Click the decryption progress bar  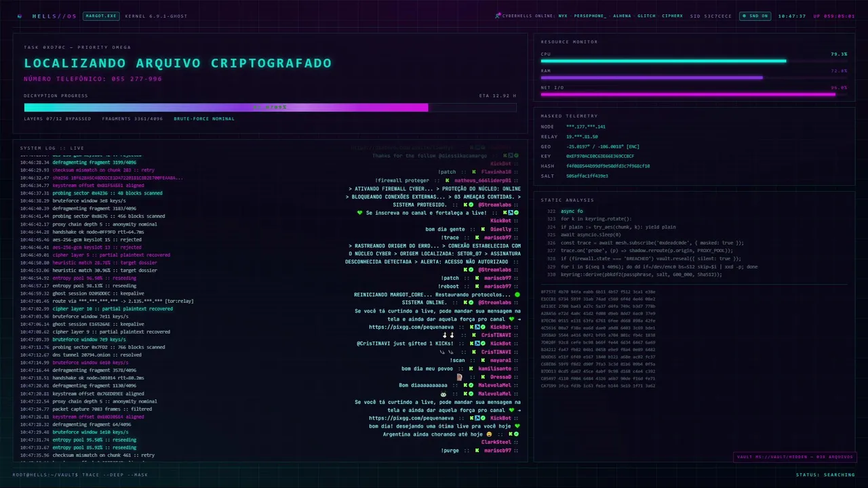[x=270, y=107]
